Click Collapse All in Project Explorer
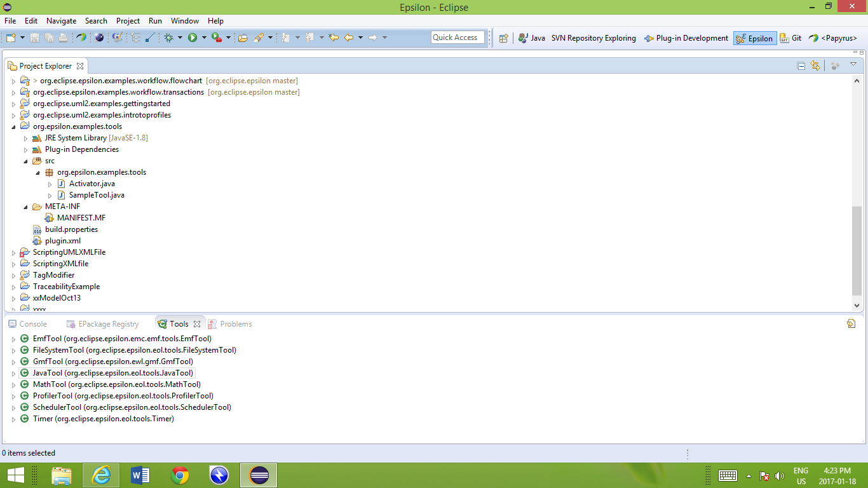Image resolution: width=868 pixels, height=488 pixels. [801, 65]
